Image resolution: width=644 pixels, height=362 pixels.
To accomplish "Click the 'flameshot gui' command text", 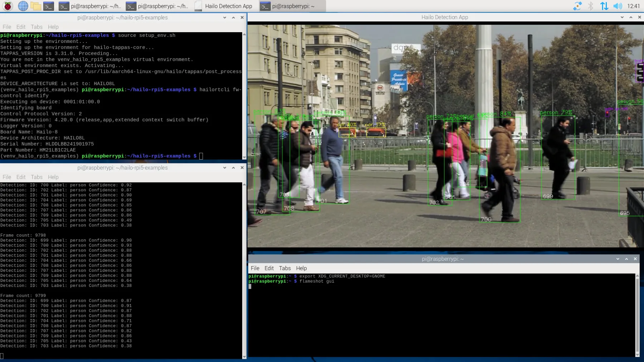I will 317,282.
